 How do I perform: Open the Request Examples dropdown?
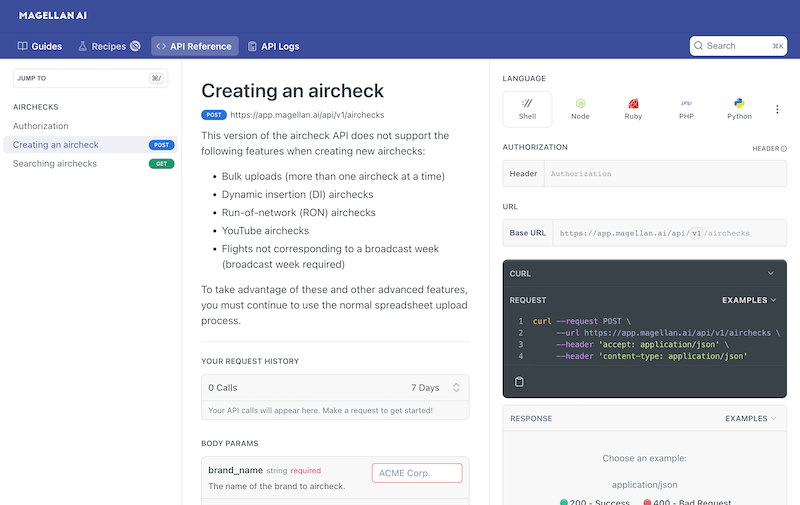[x=749, y=300]
